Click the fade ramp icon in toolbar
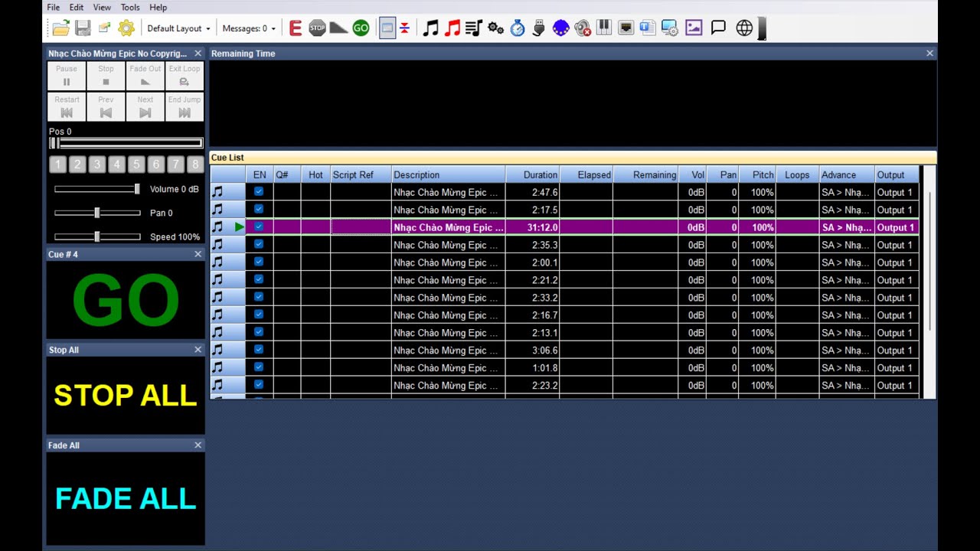Viewport: 980px width, 551px height. pyautogui.click(x=338, y=28)
